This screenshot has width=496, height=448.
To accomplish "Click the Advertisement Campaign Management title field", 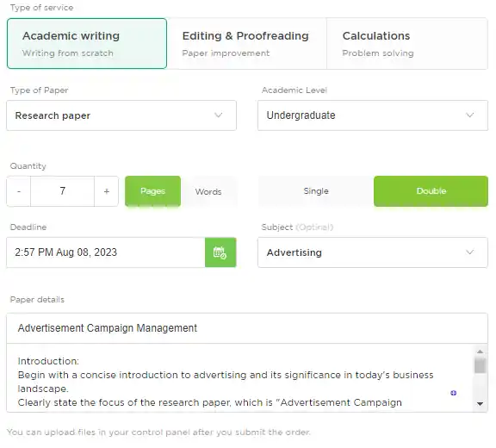I will [247, 328].
